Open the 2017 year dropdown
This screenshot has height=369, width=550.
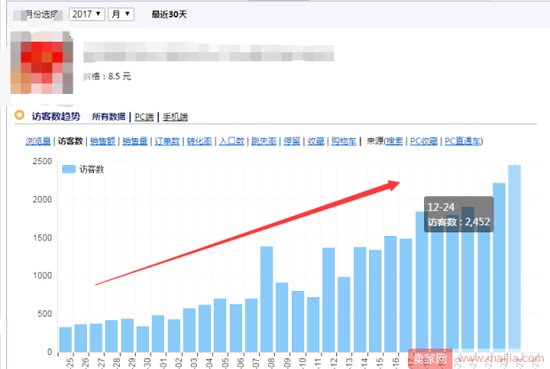pyautogui.click(x=87, y=14)
